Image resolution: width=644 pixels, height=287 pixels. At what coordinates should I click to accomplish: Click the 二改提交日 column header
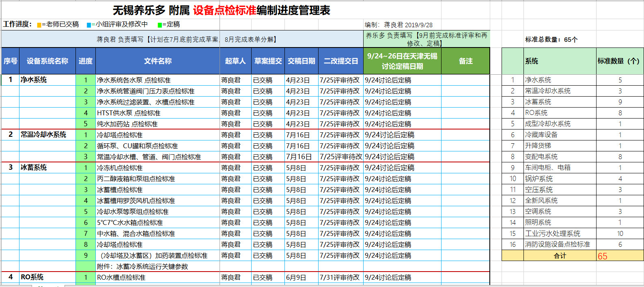341,61
